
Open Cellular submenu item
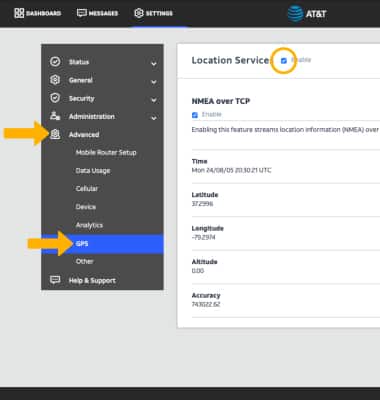coord(87,189)
